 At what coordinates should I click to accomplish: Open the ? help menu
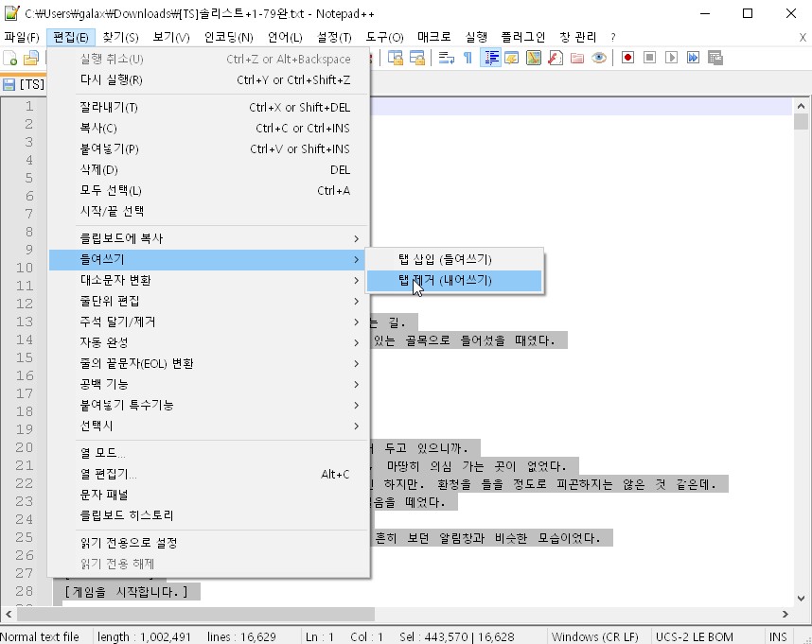[613, 37]
